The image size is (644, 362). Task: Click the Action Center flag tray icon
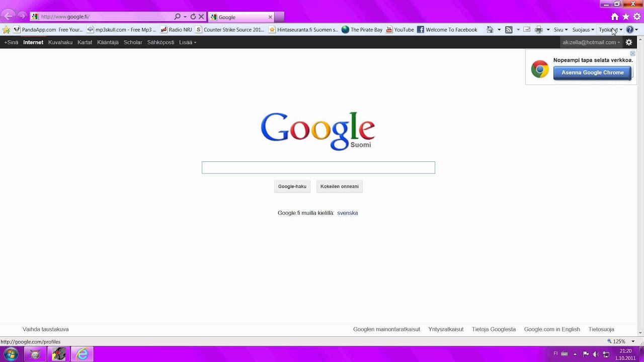pyautogui.click(x=586, y=354)
